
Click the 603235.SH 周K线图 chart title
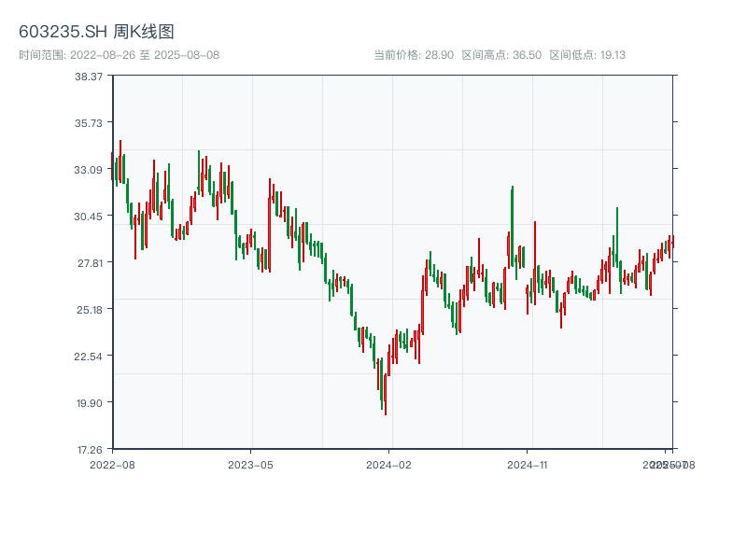pos(96,32)
